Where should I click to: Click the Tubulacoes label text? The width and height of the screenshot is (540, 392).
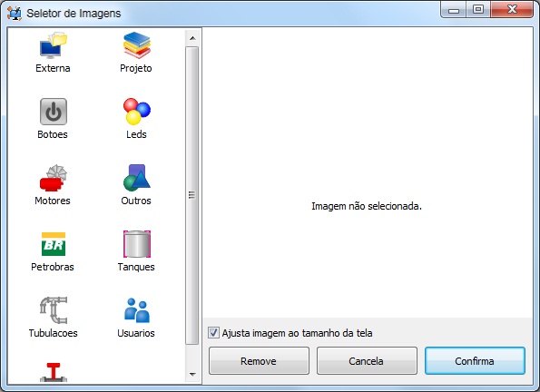pyautogui.click(x=53, y=333)
